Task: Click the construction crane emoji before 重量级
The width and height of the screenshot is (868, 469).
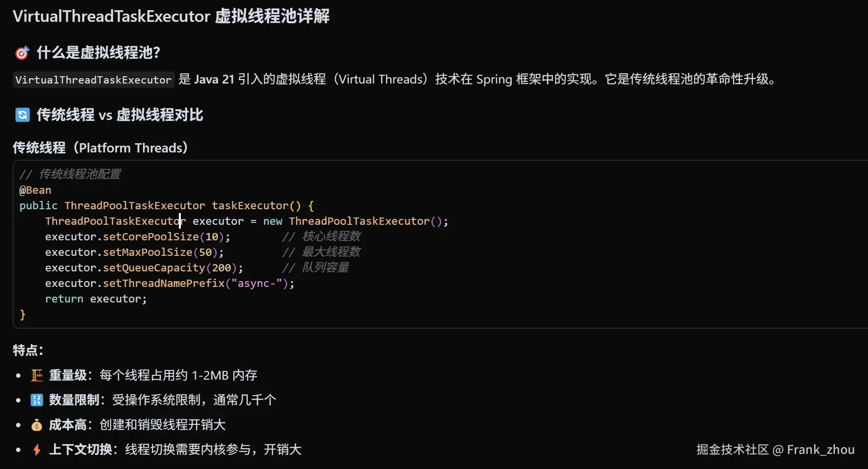Action: 37,375
